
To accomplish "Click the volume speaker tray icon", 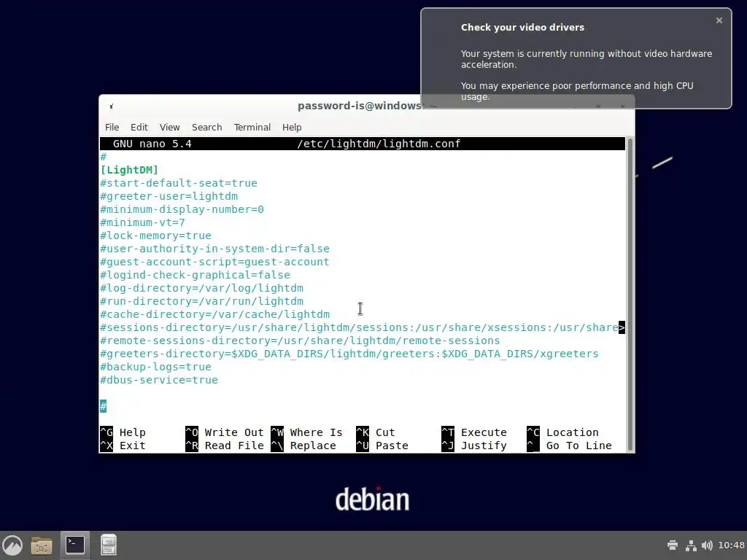I will [708, 545].
